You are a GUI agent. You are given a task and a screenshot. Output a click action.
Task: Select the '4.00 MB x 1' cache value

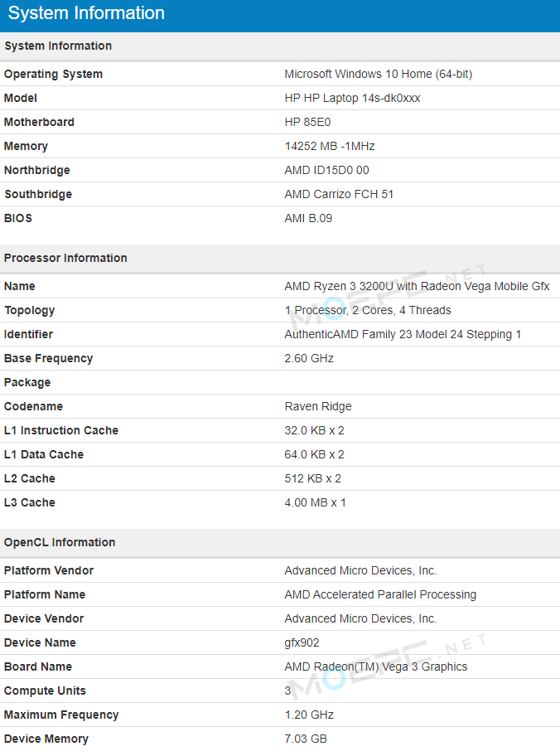point(315,503)
